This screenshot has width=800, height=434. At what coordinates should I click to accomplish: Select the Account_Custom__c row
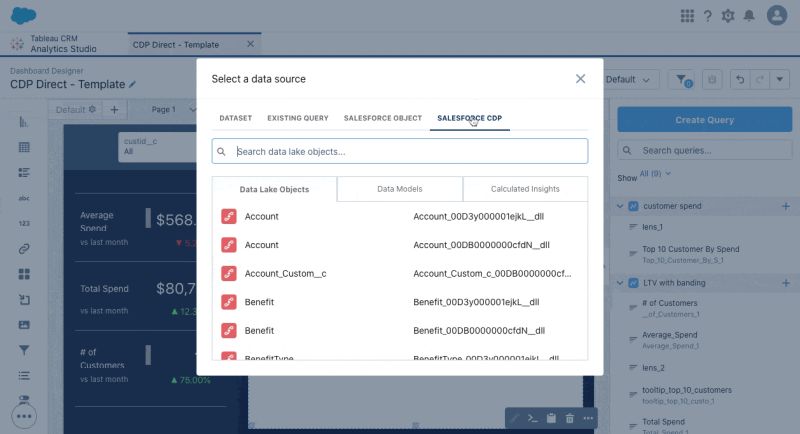tap(400, 273)
